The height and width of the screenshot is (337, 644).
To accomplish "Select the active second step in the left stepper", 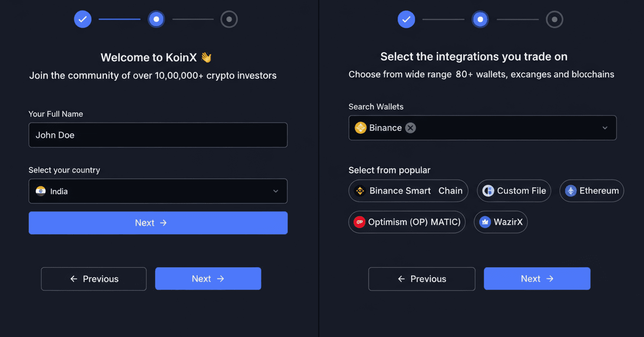I will [x=156, y=19].
